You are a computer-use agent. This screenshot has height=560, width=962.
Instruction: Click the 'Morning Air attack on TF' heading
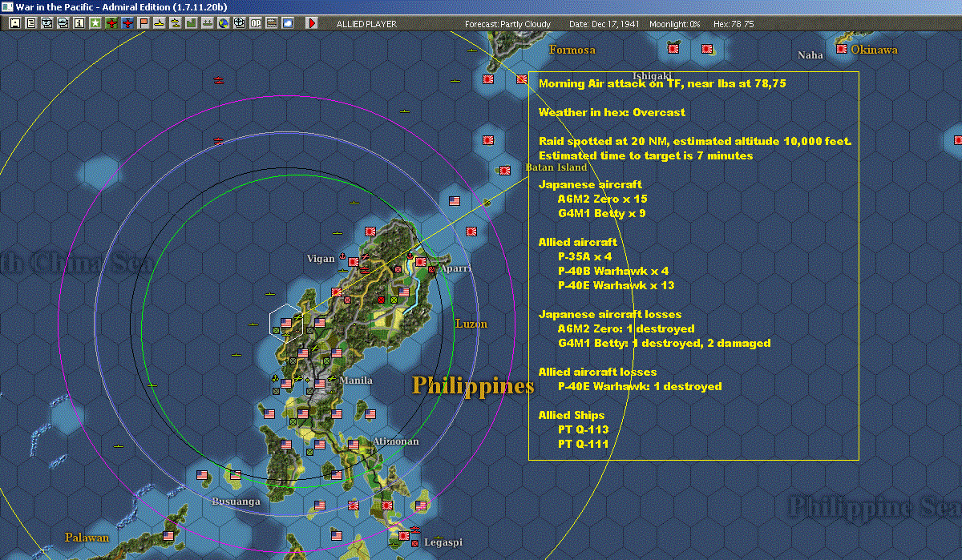tap(662, 83)
